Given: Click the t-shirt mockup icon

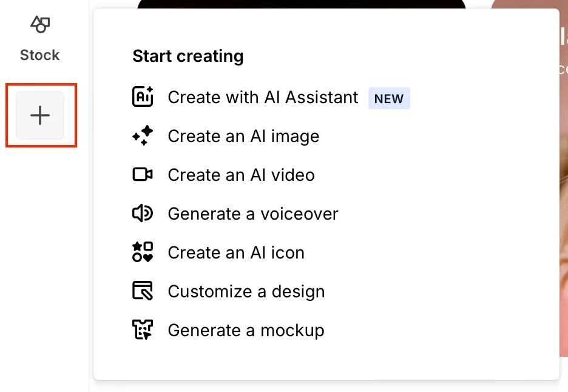Looking at the screenshot, I should (x=143, y=330).
